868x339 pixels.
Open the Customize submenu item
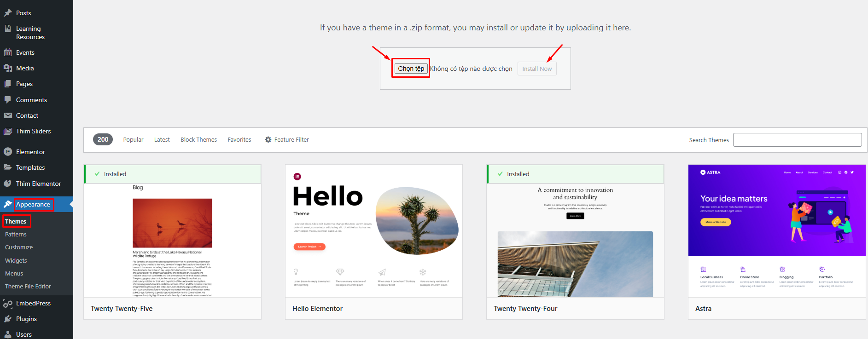(x=19, y=247)
